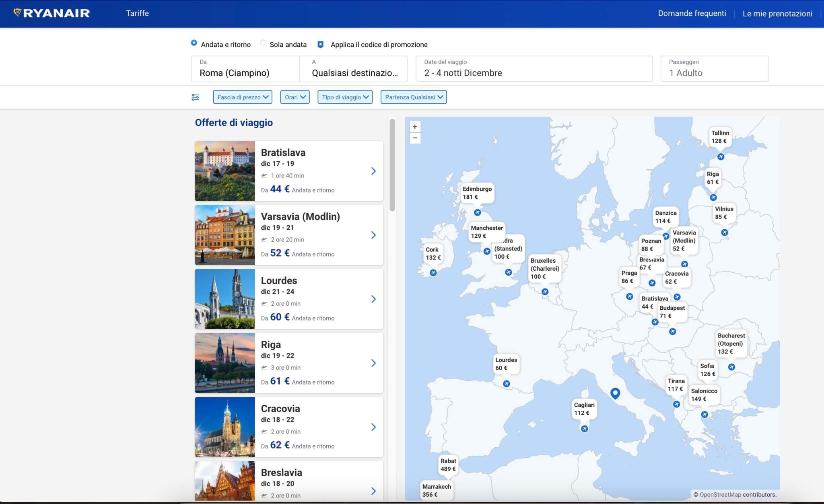Screen dimensions: 824x504
Task: Click the Cork airport plane marker
Action: pyautogui.click(x=433, y=273)
